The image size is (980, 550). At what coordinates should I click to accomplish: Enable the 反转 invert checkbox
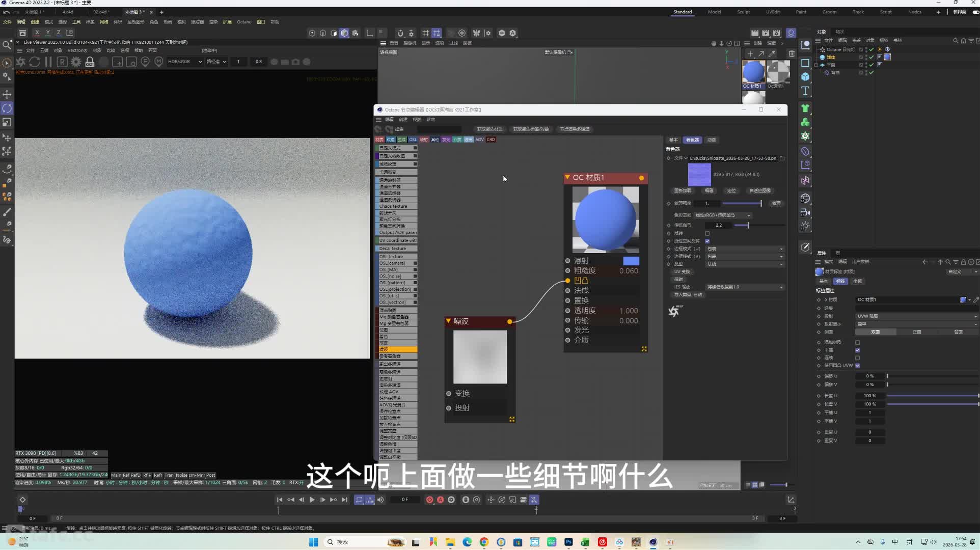[x=707, y=233]
